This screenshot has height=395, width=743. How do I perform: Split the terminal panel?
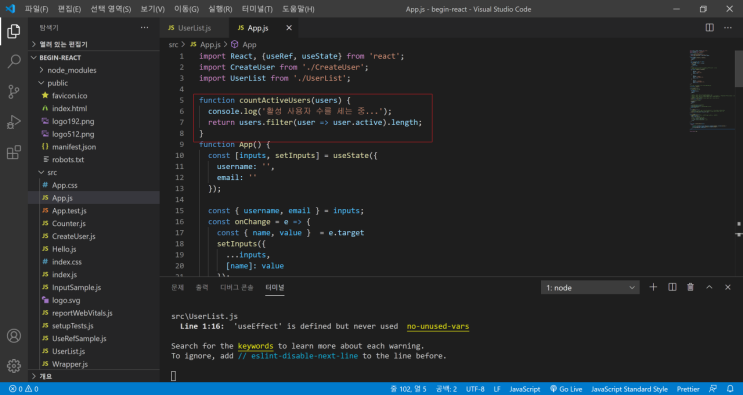[x=672, y=287]
